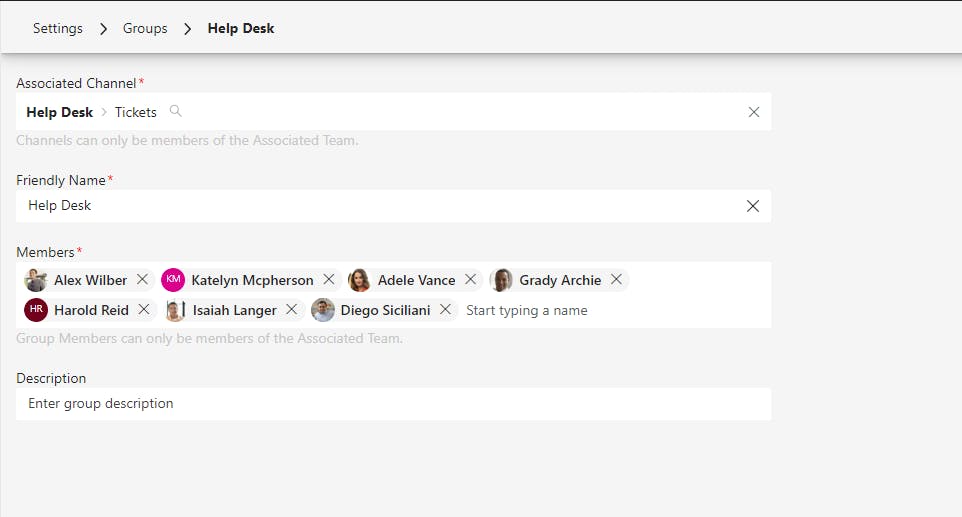This screenshot has width=962, height=517.
Task: Click Diego Siciliani's avatar photo
Action: click(x=323, y=310)
